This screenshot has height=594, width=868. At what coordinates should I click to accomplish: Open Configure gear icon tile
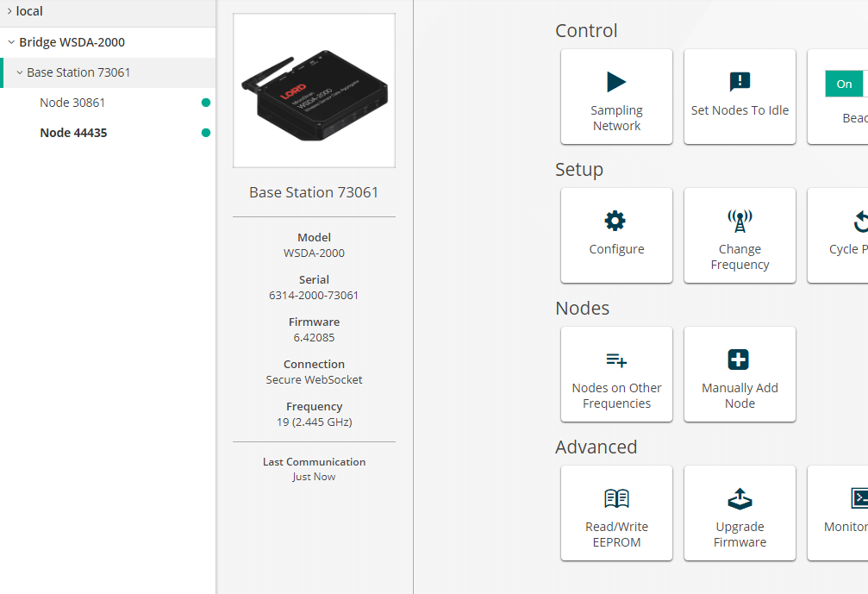coord(615,221)
